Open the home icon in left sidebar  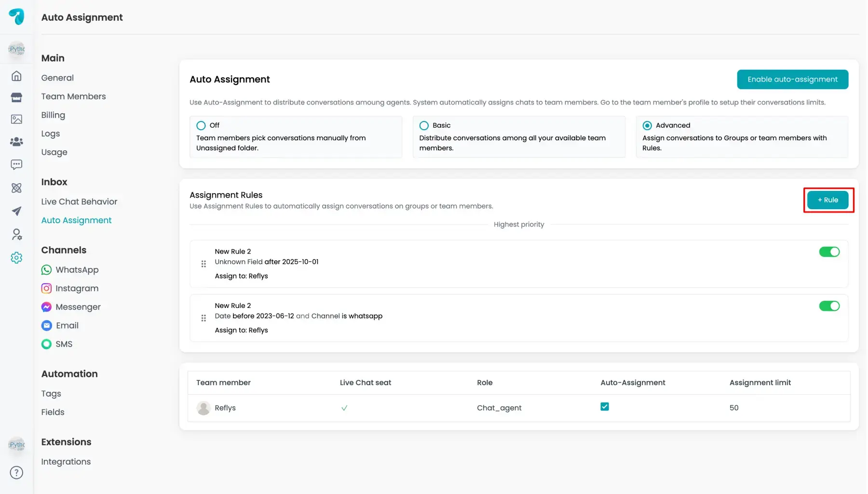(x=16, y=76)
